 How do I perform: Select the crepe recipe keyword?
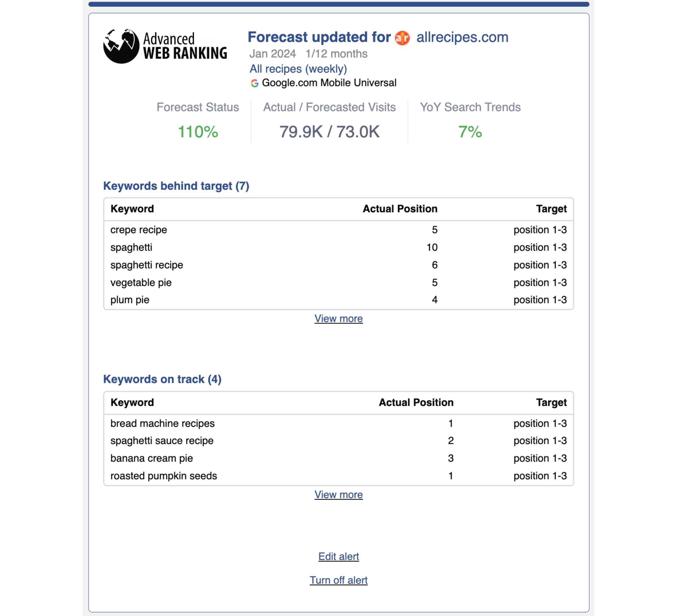click(139, 230)
